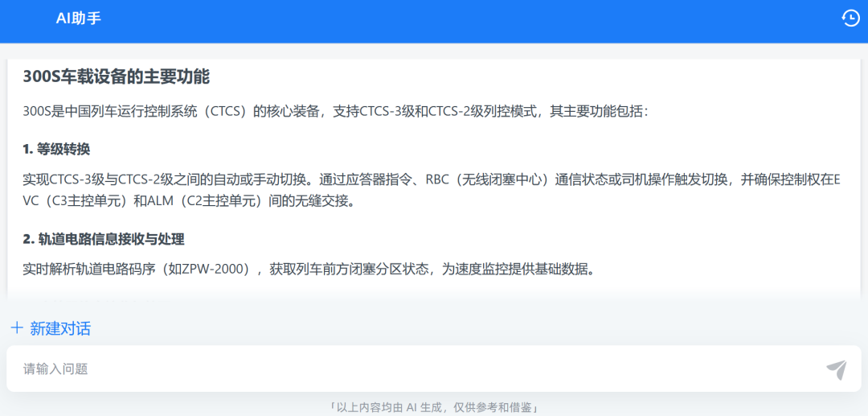Select the 1. 等级转换 section heading

click(x=56, y=149)
